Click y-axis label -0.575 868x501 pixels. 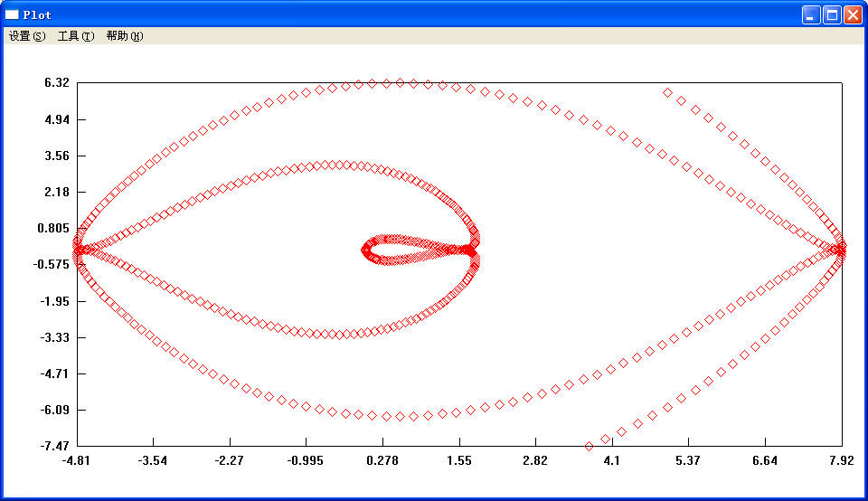52,264
